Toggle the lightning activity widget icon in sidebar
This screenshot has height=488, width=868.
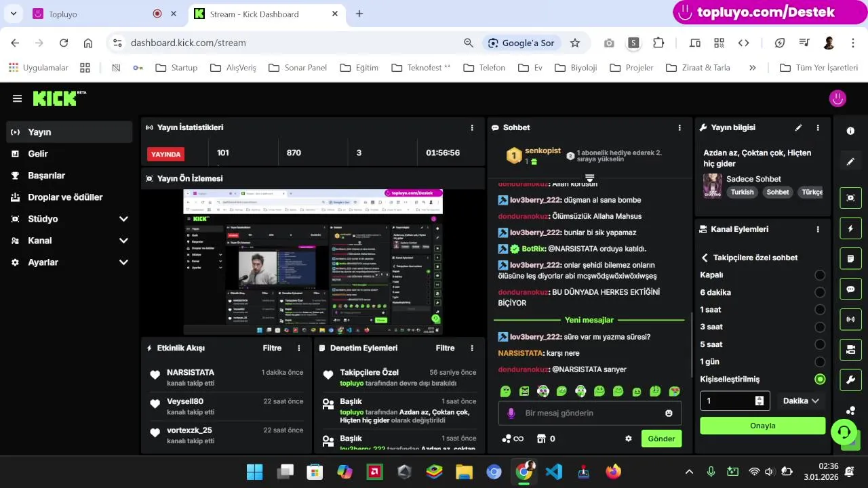[850, 228]
